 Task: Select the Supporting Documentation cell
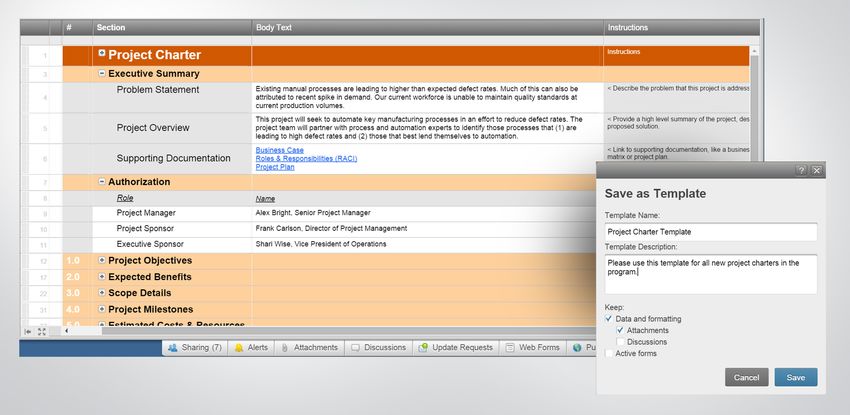point(172,158)
